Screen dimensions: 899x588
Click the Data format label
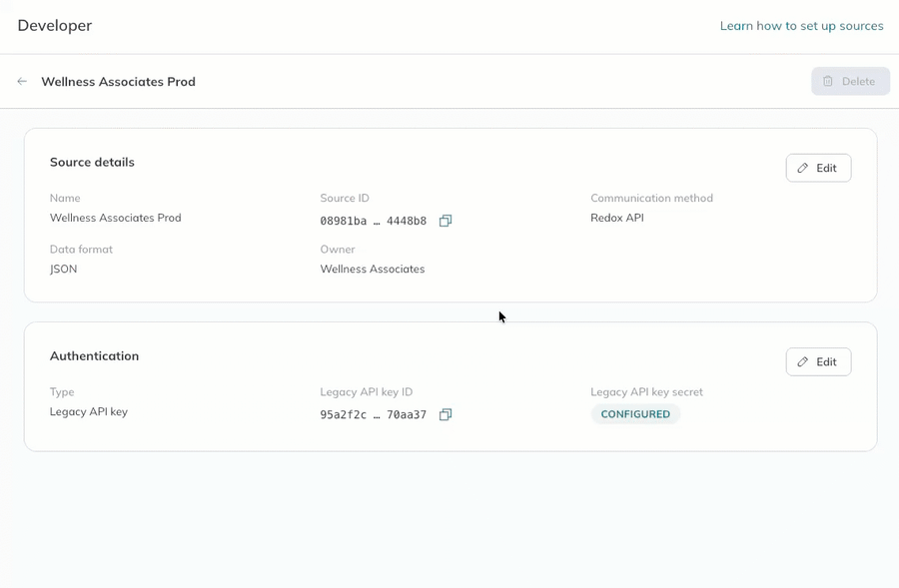(82, 250)
